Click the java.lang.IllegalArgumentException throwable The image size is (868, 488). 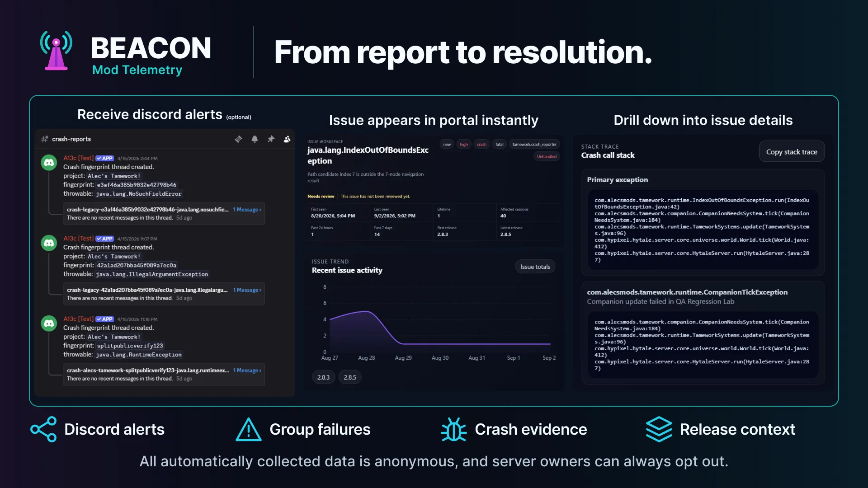pos(152,274)
